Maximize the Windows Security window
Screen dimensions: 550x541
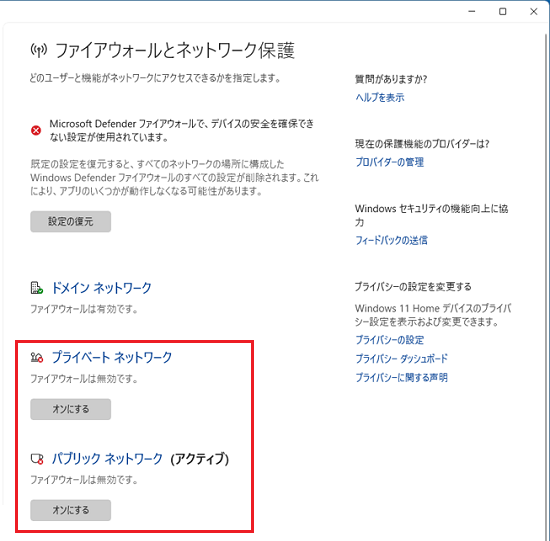coord(503,12)
